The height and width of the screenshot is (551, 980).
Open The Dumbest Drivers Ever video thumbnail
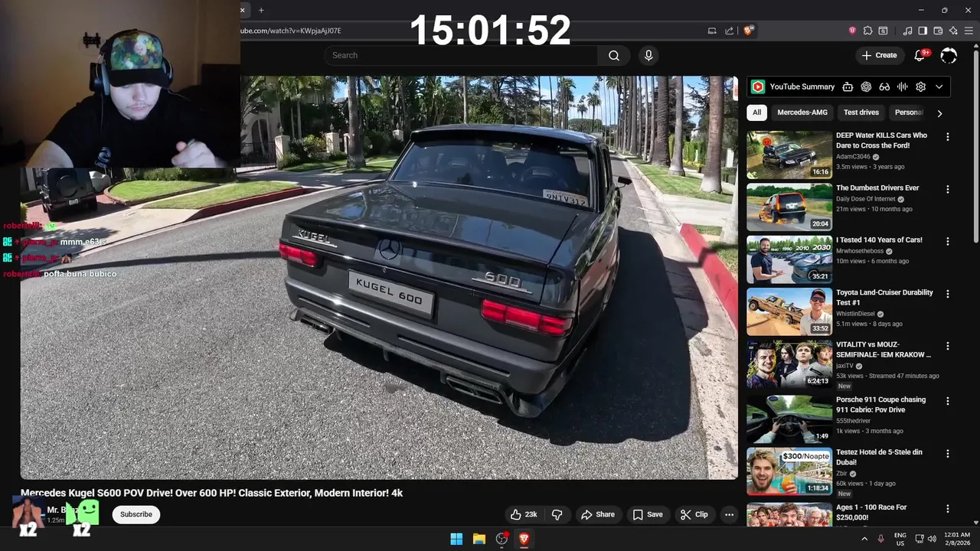[x=789, y=207]
